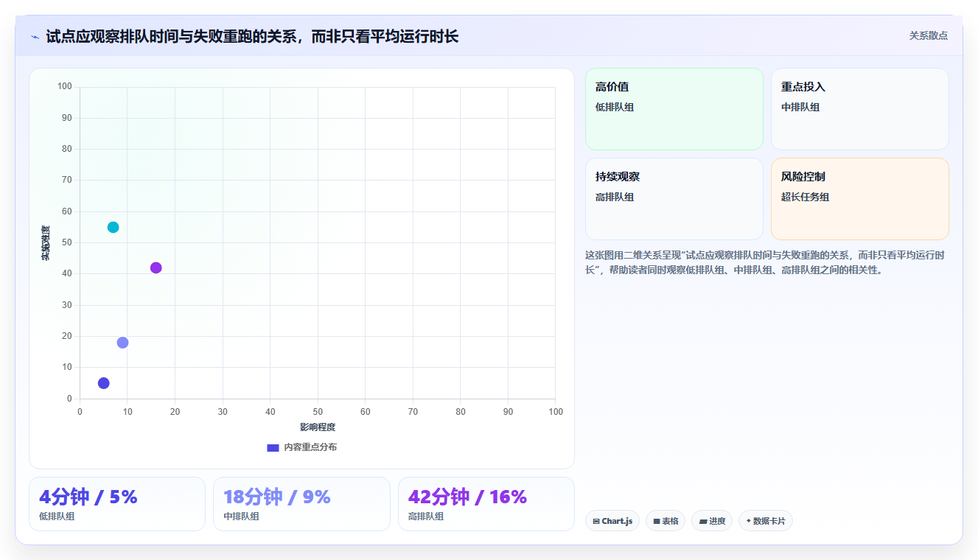The width and height of the screenshot is (978, 560).
Task: Click the Chart.js tag icon
Action: coord(596,521)
